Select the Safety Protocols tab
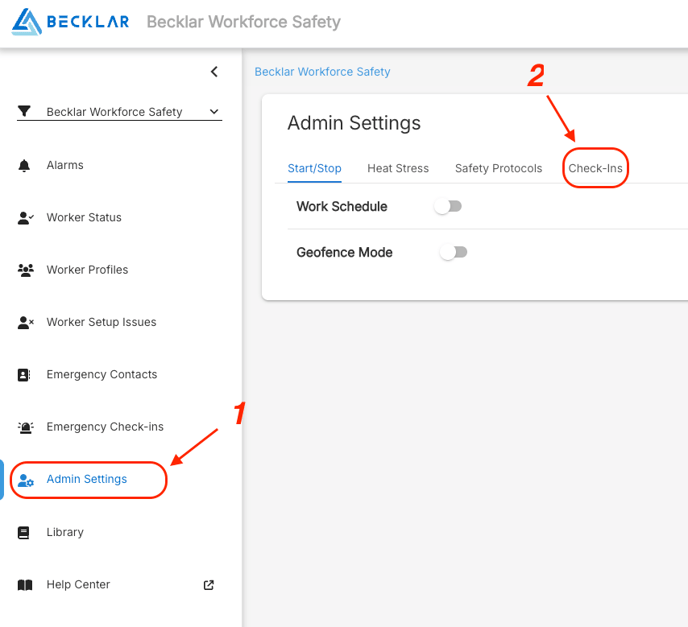 (498, 168)
